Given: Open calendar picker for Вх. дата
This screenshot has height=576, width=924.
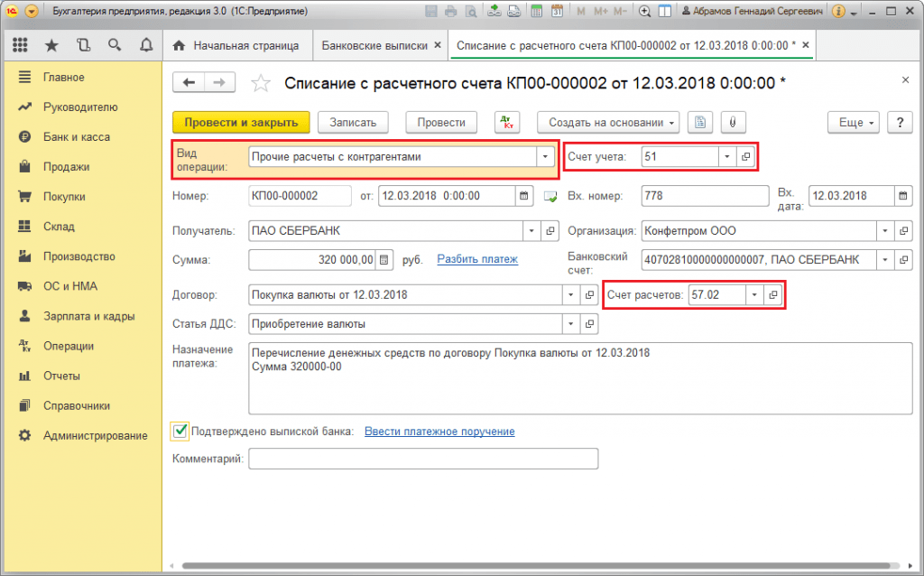Looking at the screenshot, I should point(902,196).
